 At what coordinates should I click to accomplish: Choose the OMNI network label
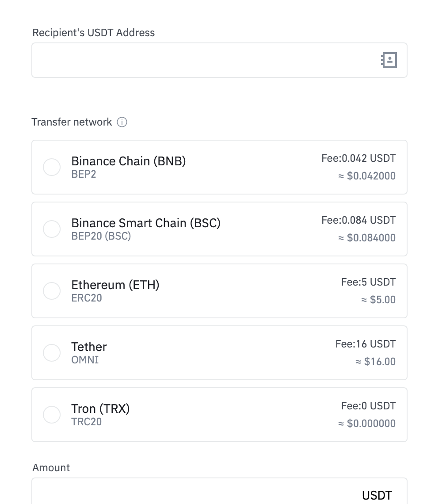[85, 360]
